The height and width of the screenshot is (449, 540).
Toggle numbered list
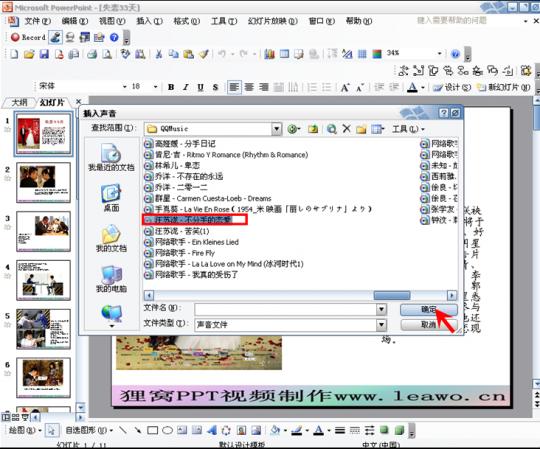click(x=312, y=87)
